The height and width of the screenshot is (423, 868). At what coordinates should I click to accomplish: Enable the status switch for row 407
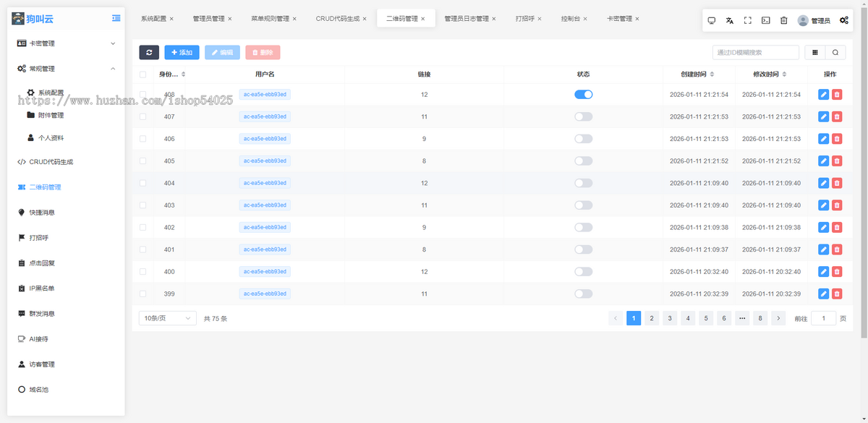coord(584,116)
